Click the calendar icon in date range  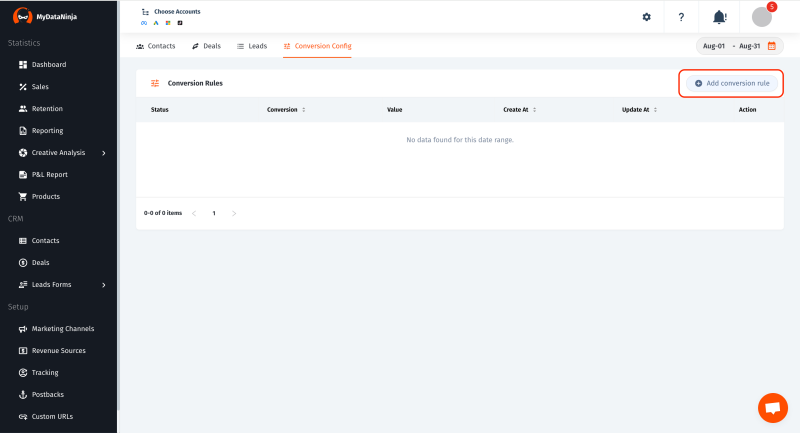coord(771,46)
